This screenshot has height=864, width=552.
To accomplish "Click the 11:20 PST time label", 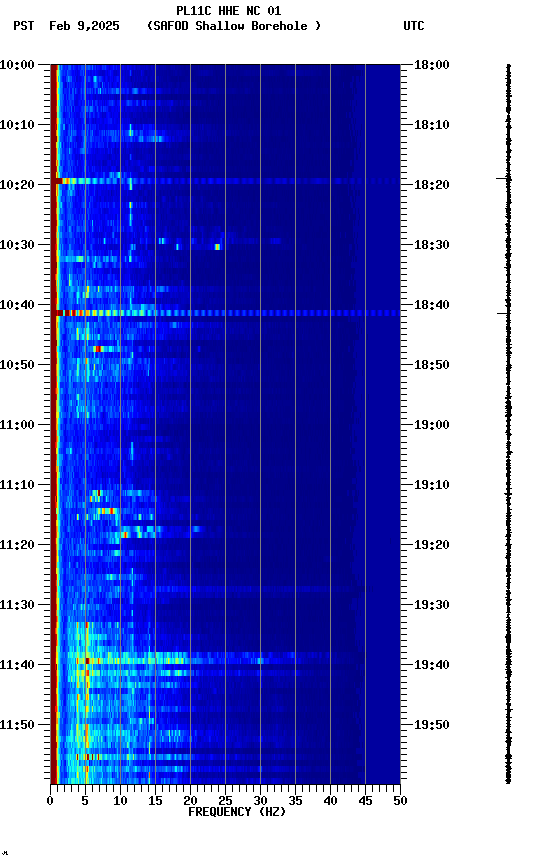I will pyautogui.click(x=17, y=545).
